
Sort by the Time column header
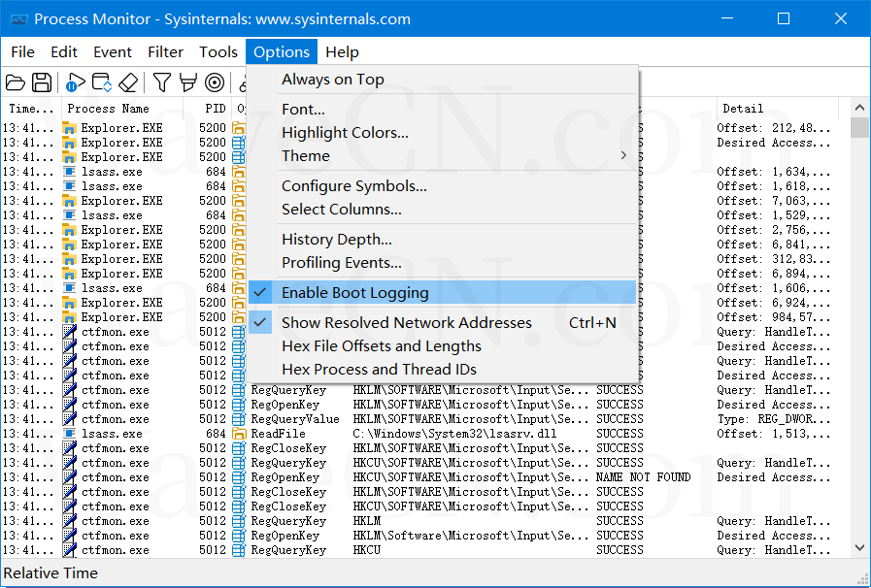[x=30, y=109]
